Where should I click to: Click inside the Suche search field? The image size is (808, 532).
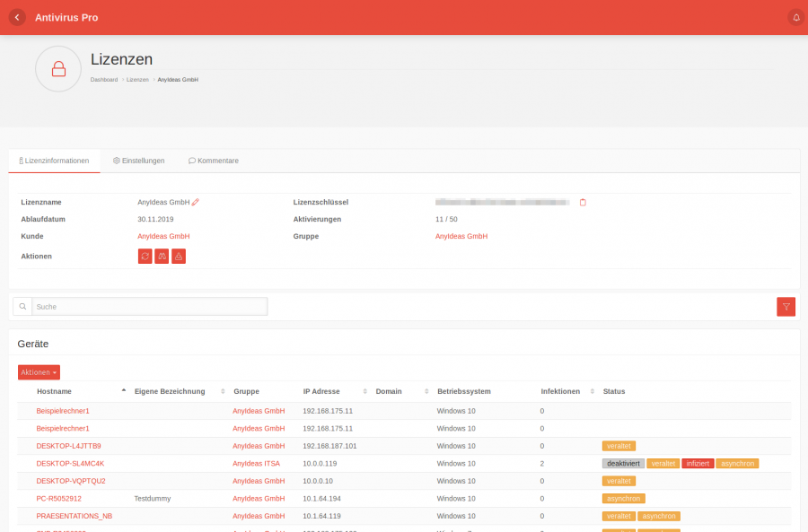point(148,306)
